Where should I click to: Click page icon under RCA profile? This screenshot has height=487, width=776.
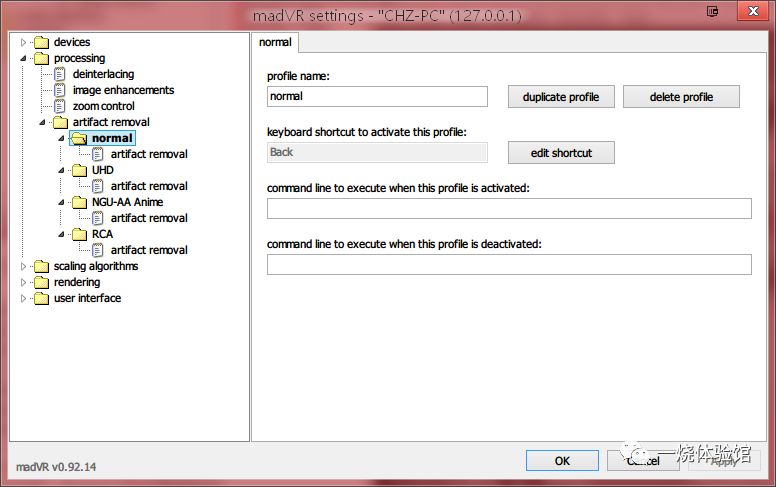pyautogui.click(x=97, y=250)
